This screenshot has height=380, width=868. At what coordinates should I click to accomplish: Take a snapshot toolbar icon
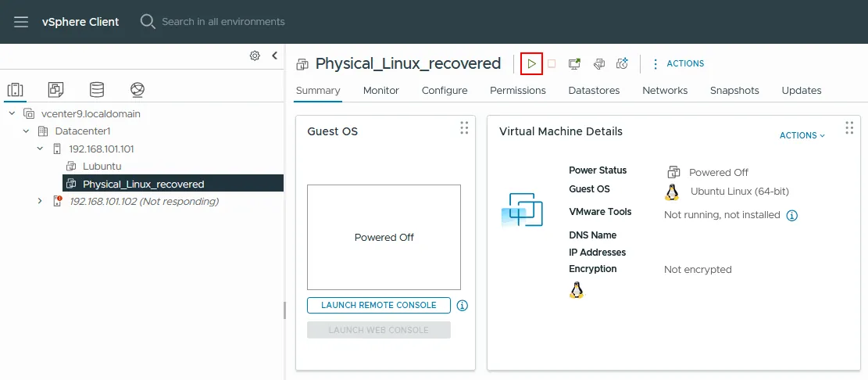[622, 63]
